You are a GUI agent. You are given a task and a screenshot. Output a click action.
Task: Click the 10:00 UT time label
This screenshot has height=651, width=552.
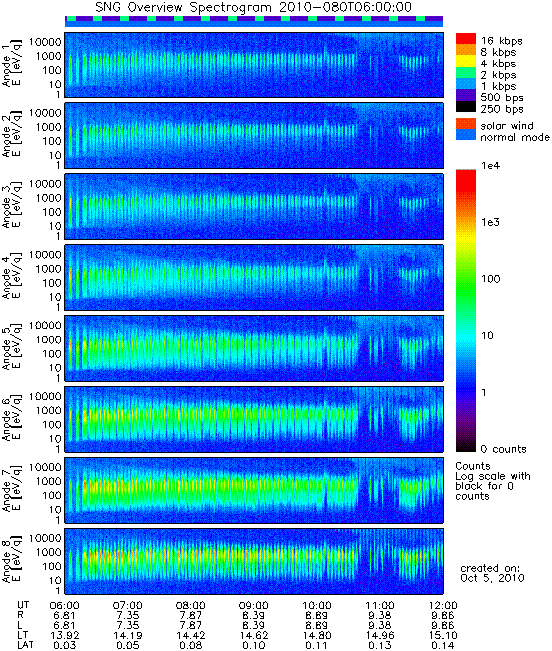[317, 605]
